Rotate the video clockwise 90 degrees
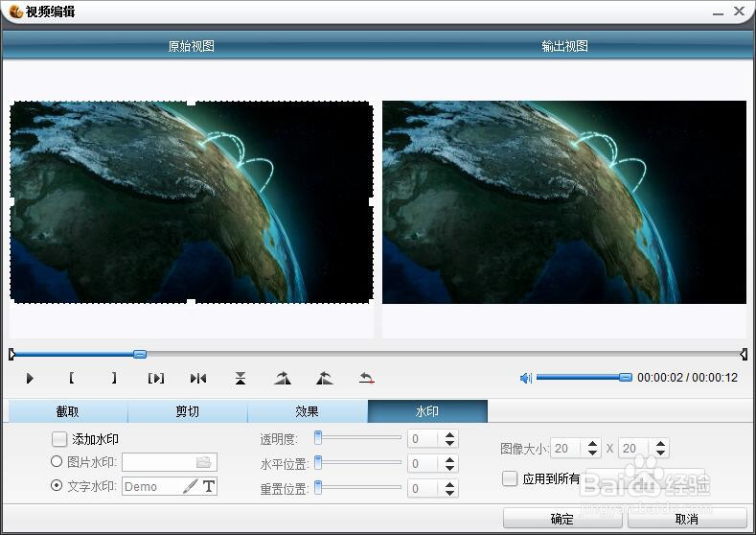756x535 pixels. pos(283,378)
